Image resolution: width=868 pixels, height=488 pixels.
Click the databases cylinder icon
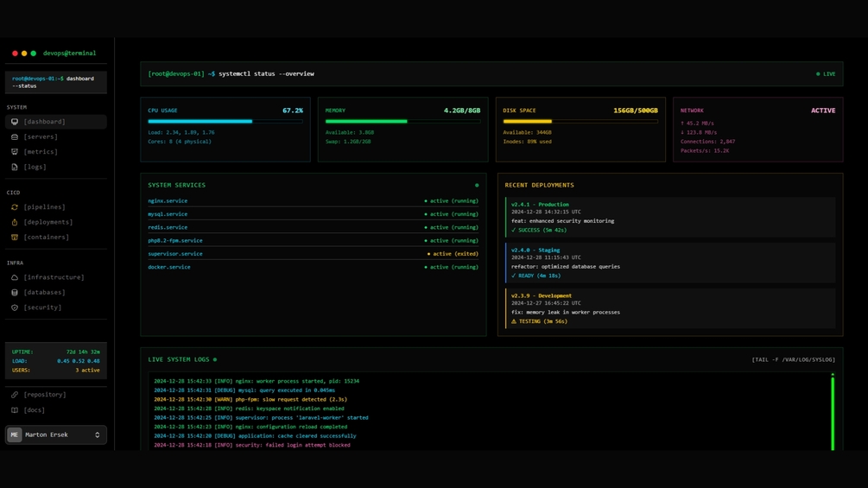[x=15, y=292]
